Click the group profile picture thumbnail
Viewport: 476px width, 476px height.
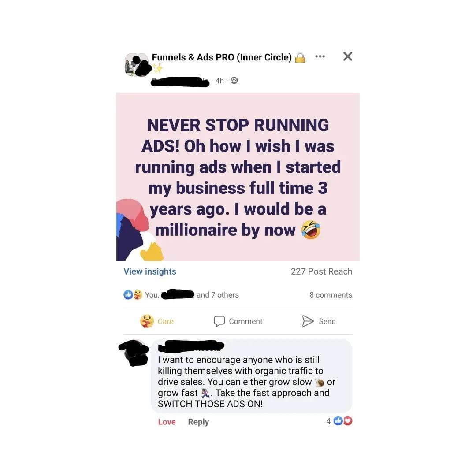point(137,65)
